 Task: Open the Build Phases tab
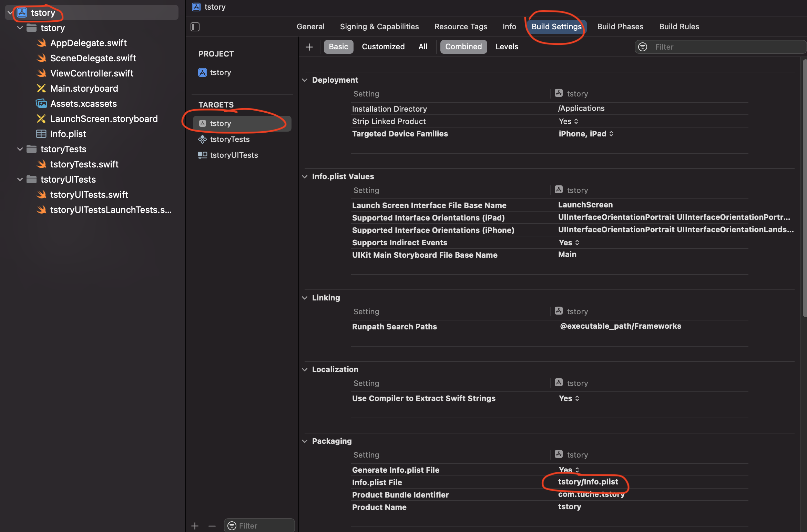(x=620, y=27)
